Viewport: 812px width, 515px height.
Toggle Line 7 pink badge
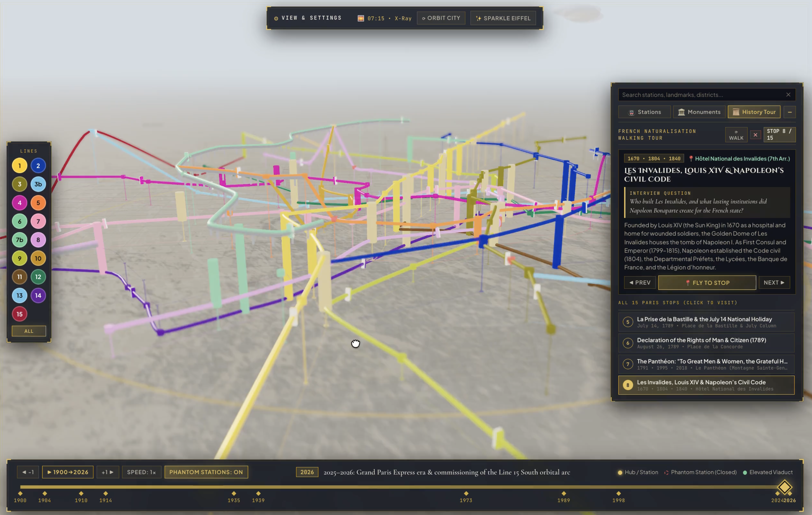38,221
